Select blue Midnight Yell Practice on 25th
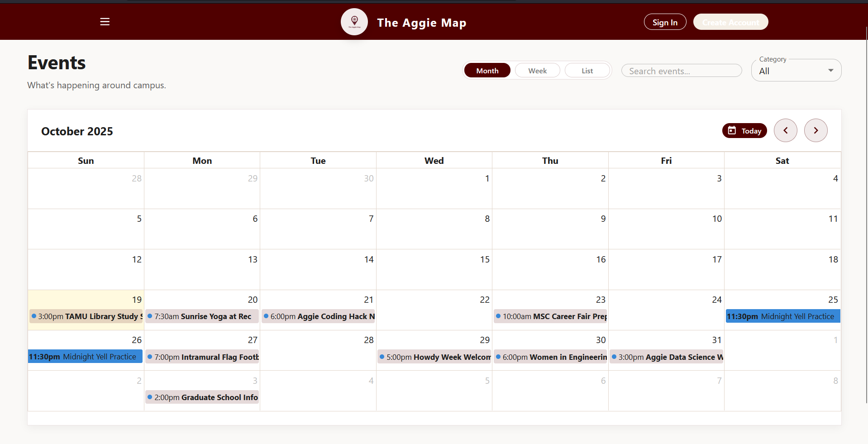The height and width of the screenshot is (444, 868). (x=782, y=316)
